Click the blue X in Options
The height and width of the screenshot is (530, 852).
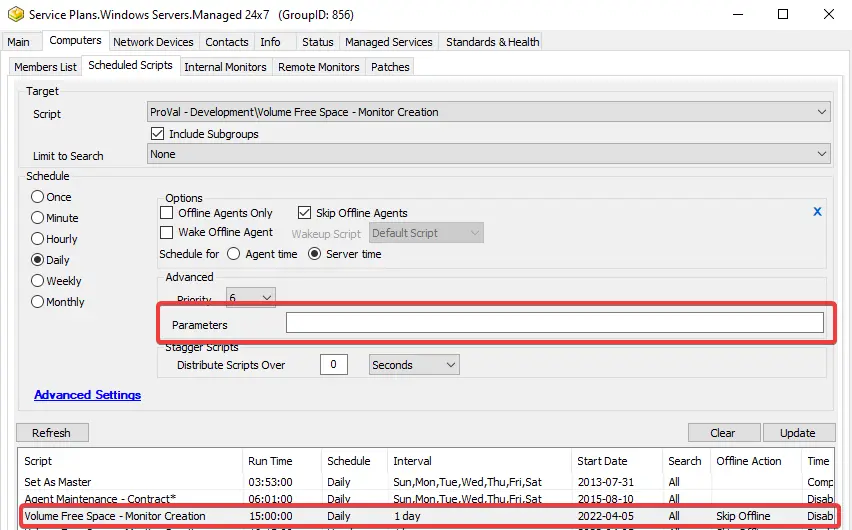coord(817,211)
